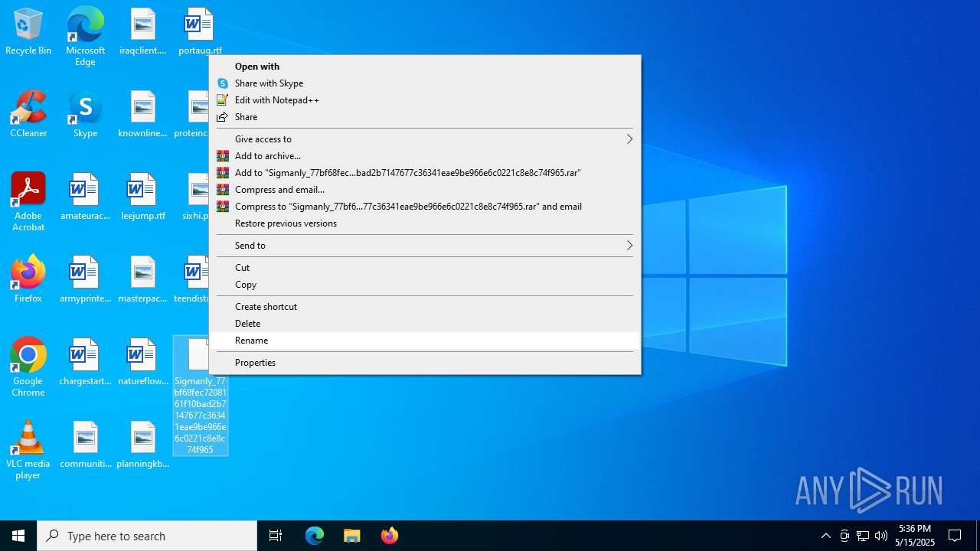This screenshot has height=551, width=980.
Task: Click Share in the context menu
Action: point(425,117)
